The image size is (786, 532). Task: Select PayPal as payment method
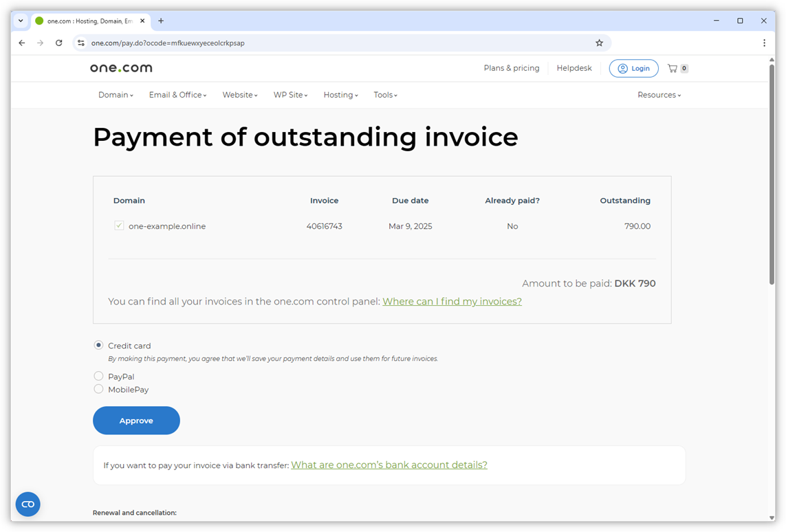pyautogui.click(x=98, y=376)
